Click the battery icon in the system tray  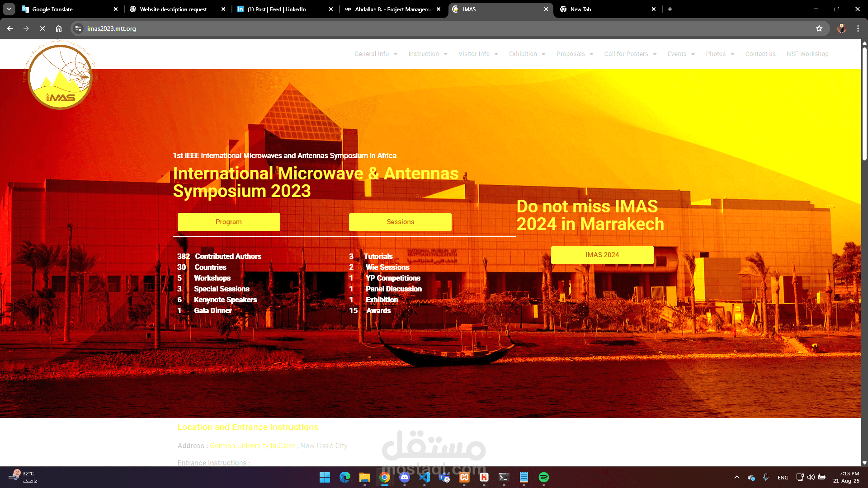click(822, 477)
